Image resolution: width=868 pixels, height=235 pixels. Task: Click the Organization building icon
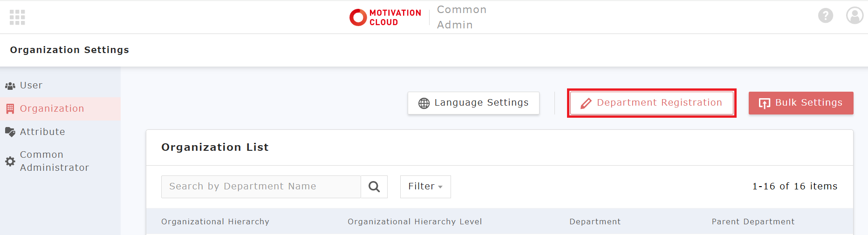tap(10, 109)
